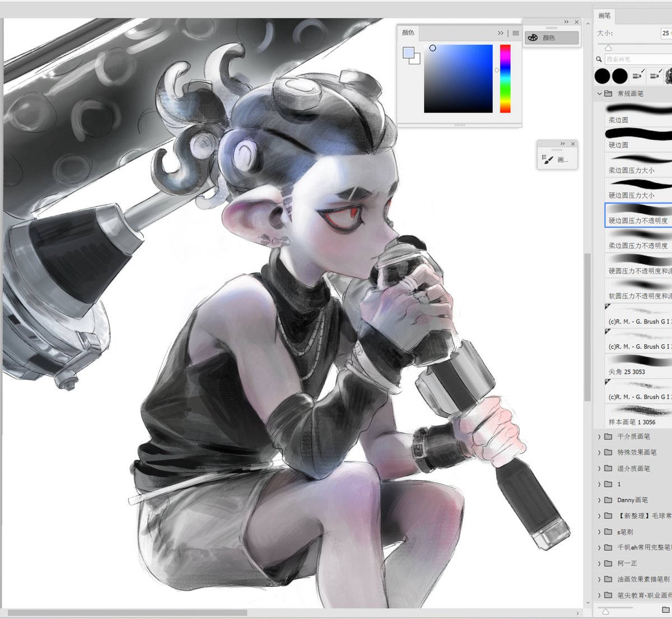This screenshot has height=619, width=672.
Task: Select the 尖角 25 3053 brush
Action: [638, 365]
